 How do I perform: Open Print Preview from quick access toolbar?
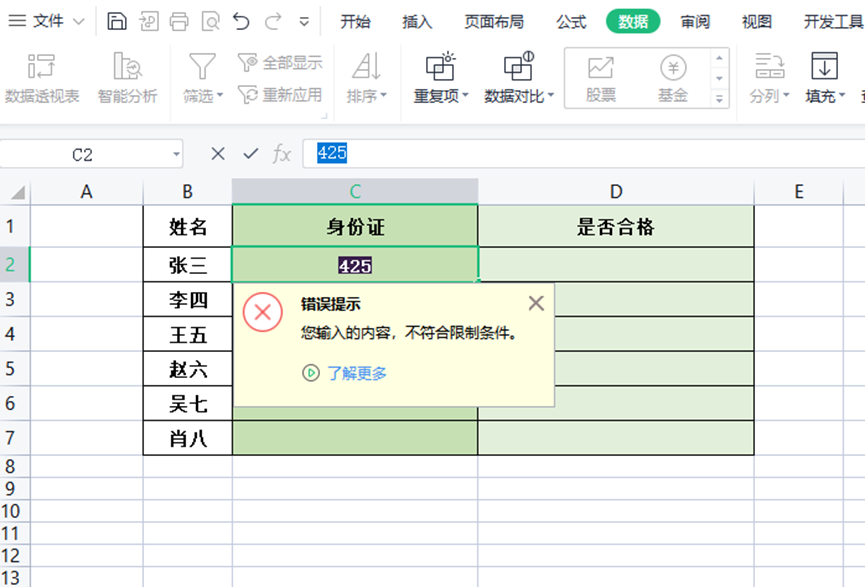pos(210,21)
